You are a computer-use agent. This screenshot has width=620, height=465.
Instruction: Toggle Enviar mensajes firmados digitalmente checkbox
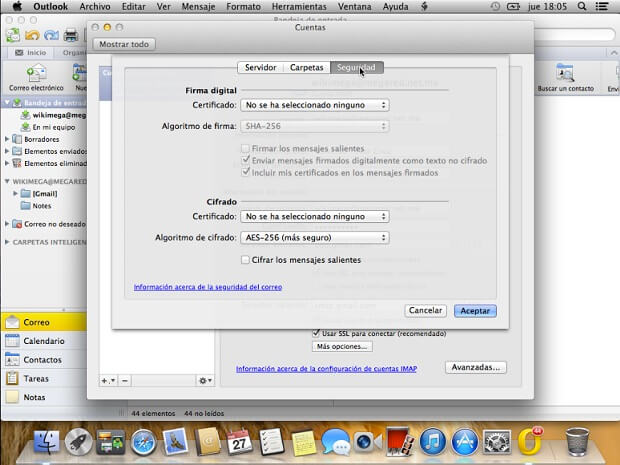tap(246, 160)
